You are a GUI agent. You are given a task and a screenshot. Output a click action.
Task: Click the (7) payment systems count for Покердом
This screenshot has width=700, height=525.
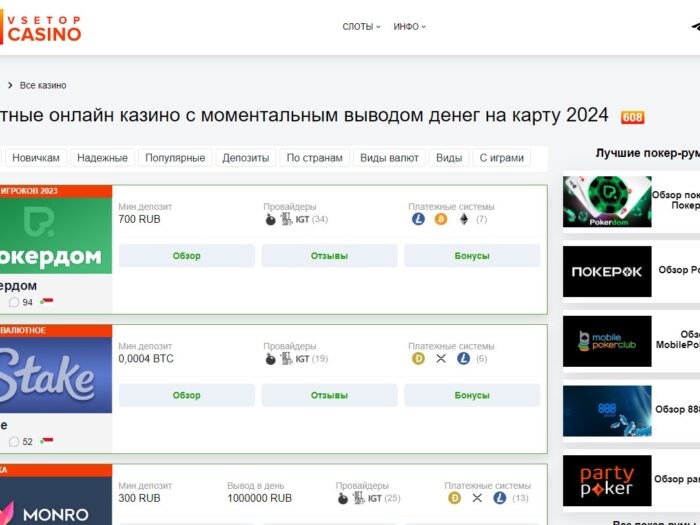tap(481, 220)
